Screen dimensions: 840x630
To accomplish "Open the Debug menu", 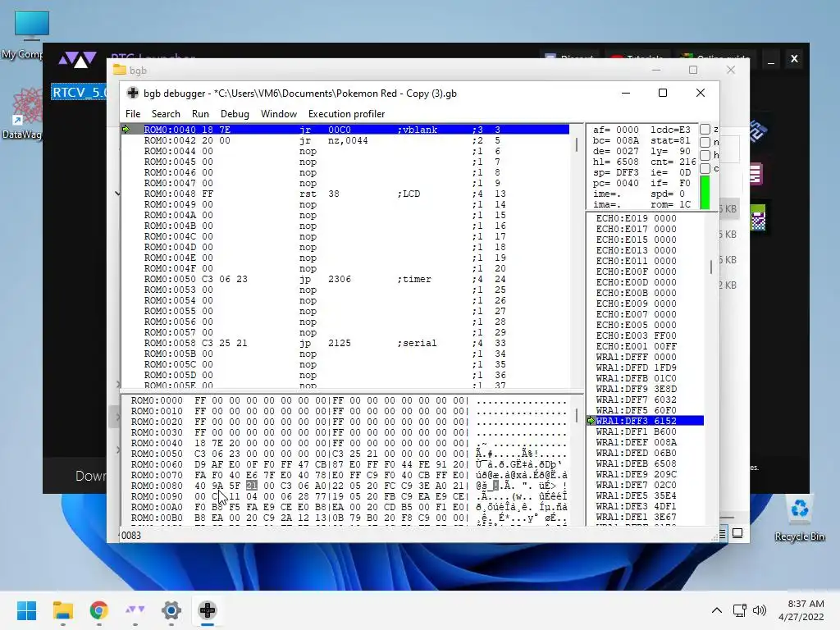I will 235,113.
